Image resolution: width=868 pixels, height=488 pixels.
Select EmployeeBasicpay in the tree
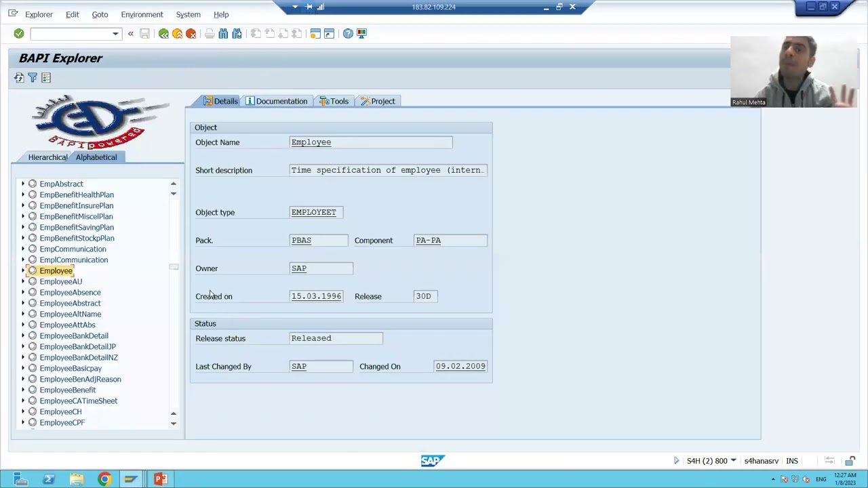click(x=71, y=368)
